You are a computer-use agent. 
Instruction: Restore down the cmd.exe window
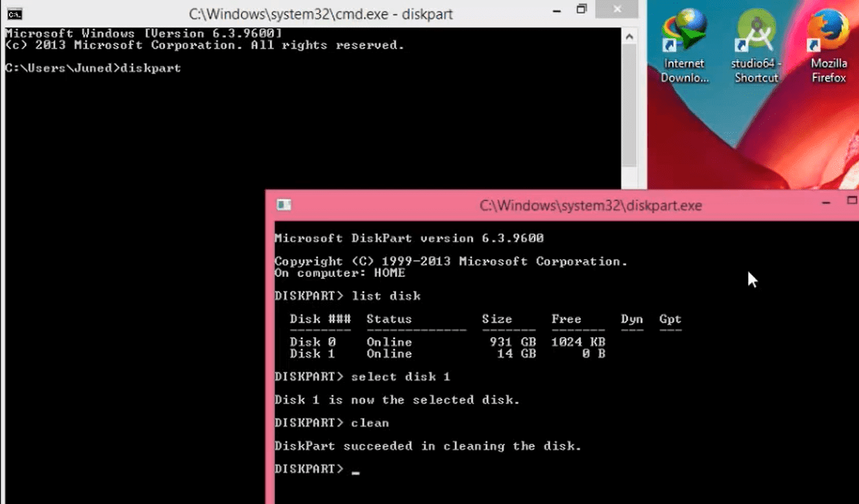click(582, 10)
